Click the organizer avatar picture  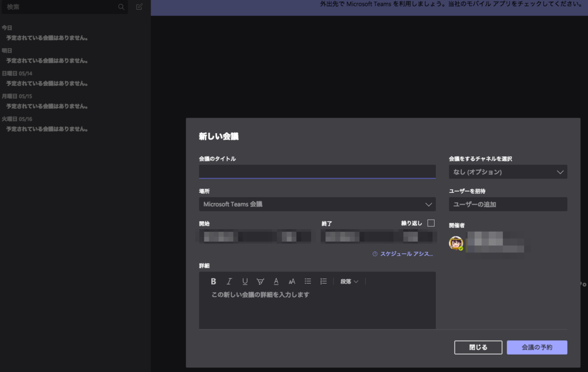pyautogui.click(x=456, y=243)
